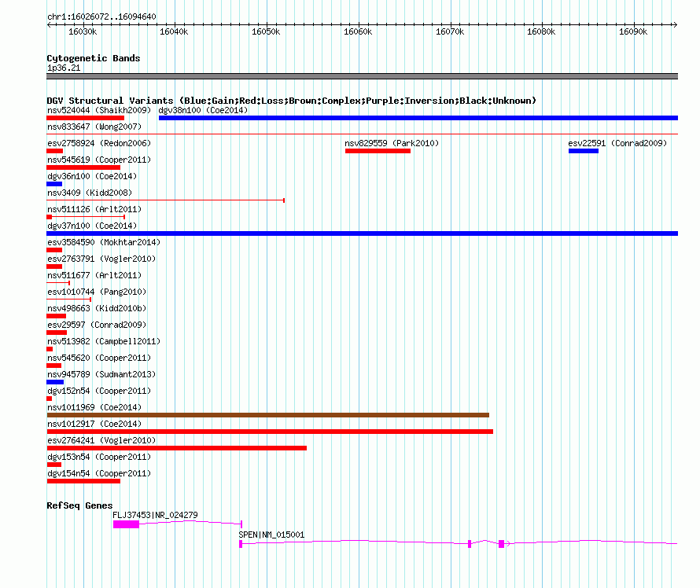The image size is (700, 588).
Task: Select the nsv3409 (Kidd2008) thin line
Action: click(x=166, y=200)
